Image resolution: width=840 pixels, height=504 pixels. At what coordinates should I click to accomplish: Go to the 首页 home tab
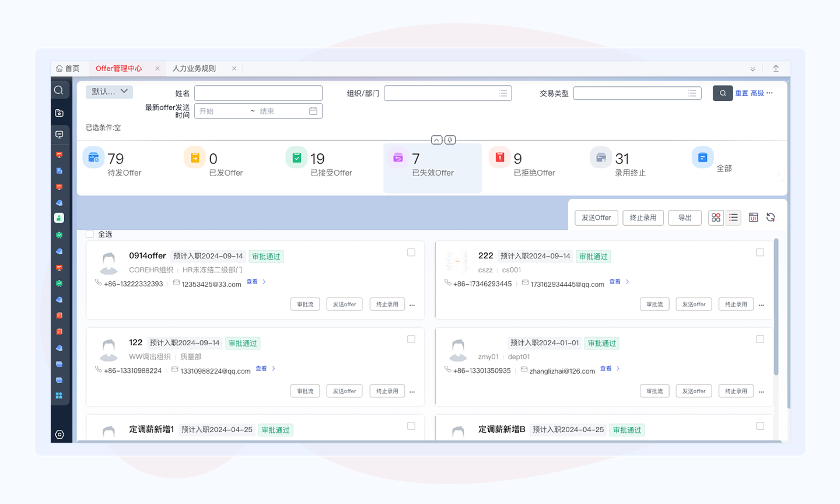(x=68, y=69)
